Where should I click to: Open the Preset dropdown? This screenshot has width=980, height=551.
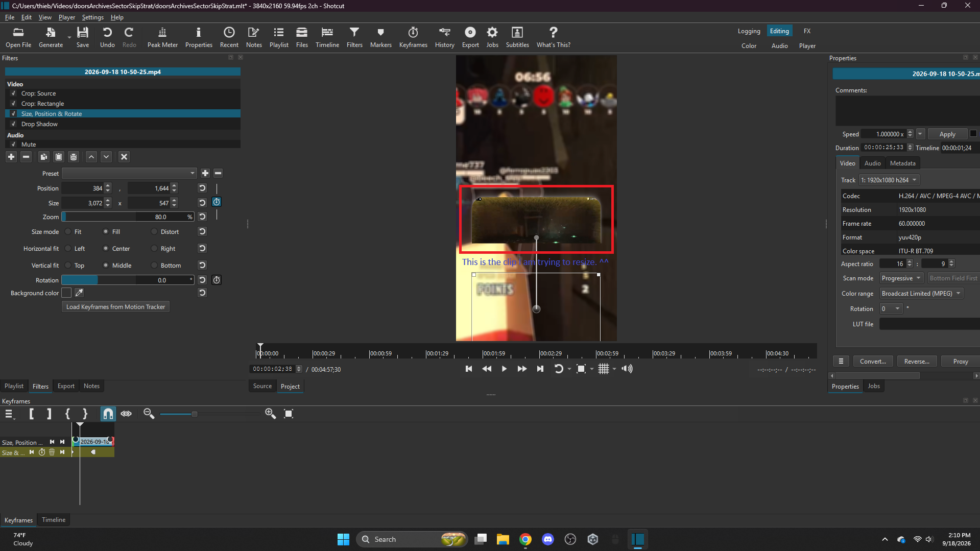click(129, 173)
